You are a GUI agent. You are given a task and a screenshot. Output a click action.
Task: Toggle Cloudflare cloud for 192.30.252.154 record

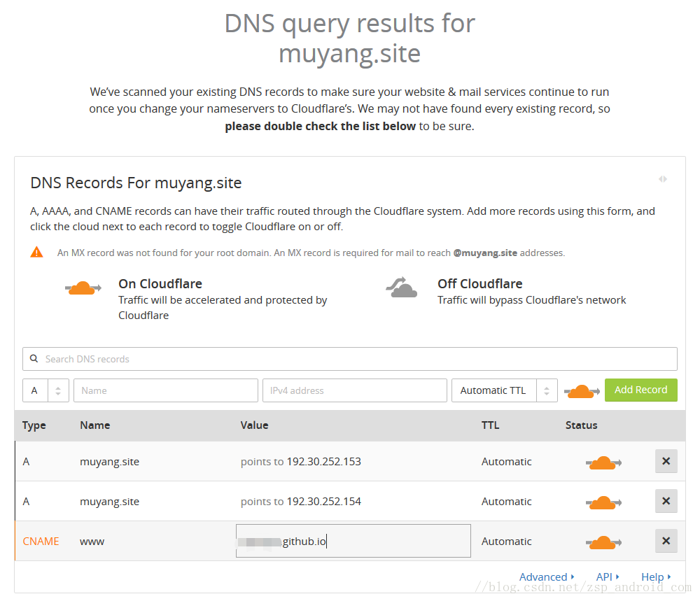[603, 502]
